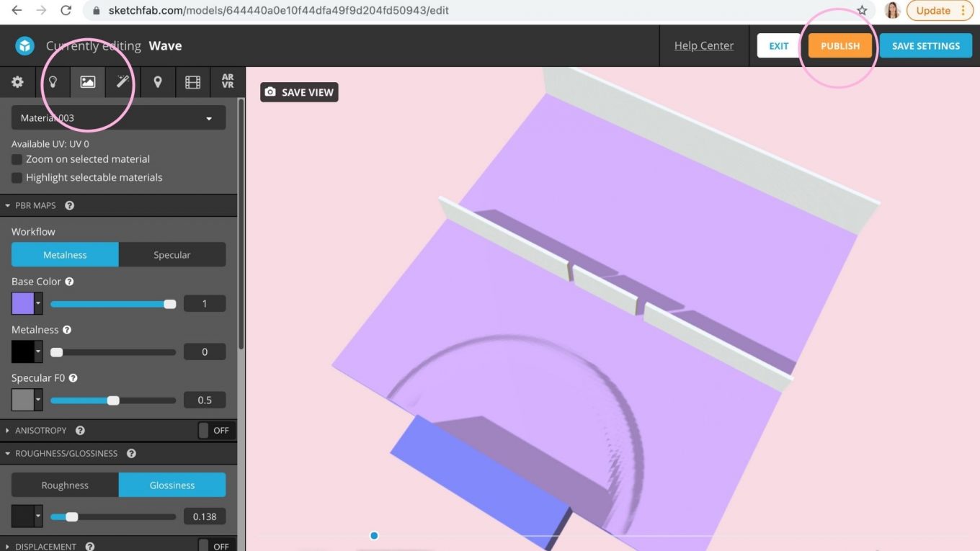The image size is (980, 551).
Task: Open the Material.003 dropdown
Action: pos(118,117)
